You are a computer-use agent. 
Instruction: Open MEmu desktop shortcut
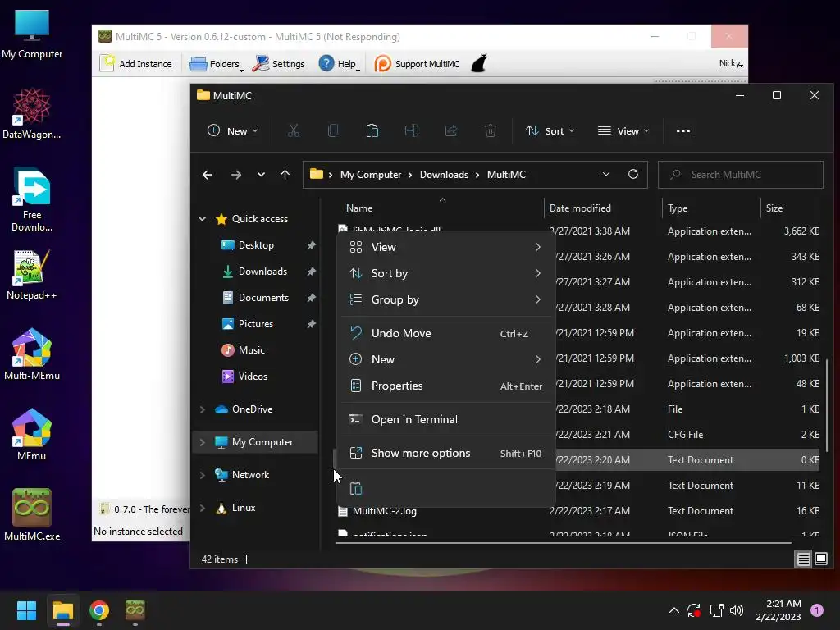[32, 435]
